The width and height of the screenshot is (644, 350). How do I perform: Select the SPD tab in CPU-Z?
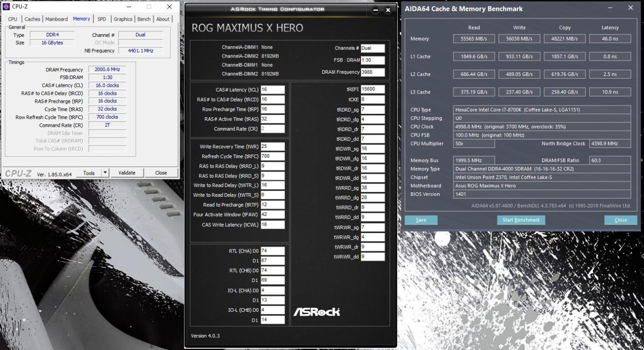(x=102, y=19)
